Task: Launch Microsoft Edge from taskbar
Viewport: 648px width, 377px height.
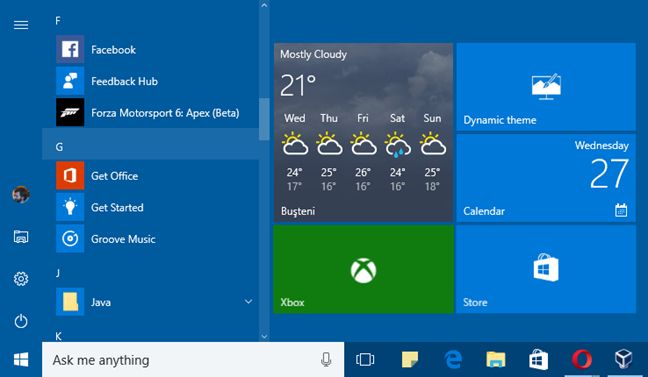Action: click(453, 360)
